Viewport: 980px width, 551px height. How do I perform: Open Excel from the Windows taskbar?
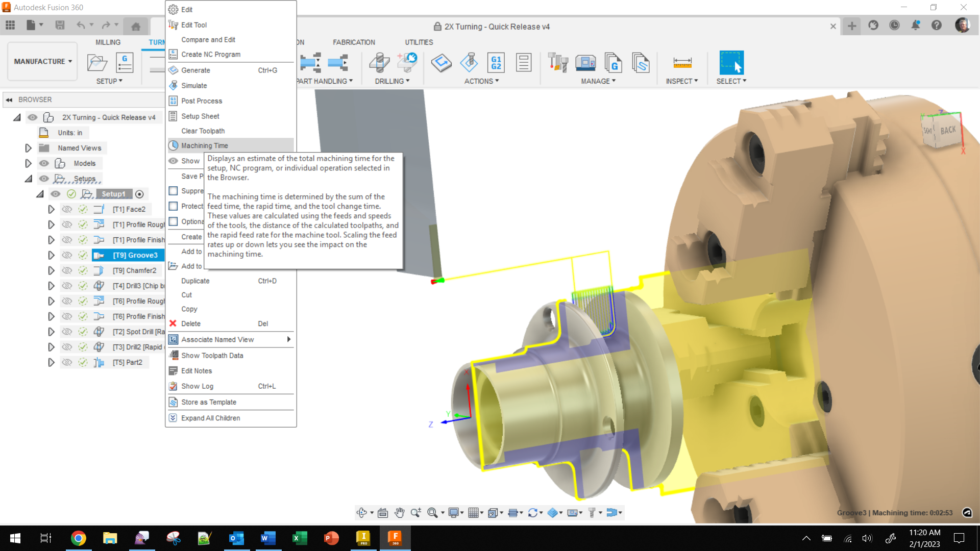[x=300, y=538]
